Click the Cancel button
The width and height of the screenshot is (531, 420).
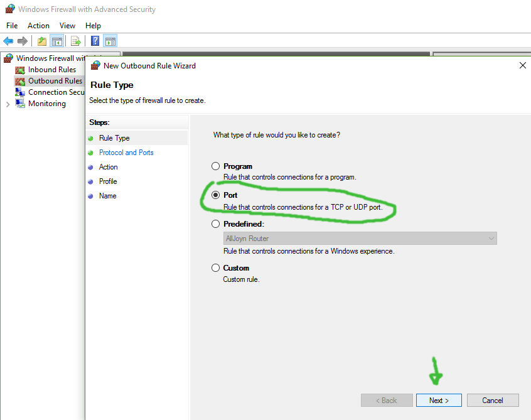pos(493,401)
